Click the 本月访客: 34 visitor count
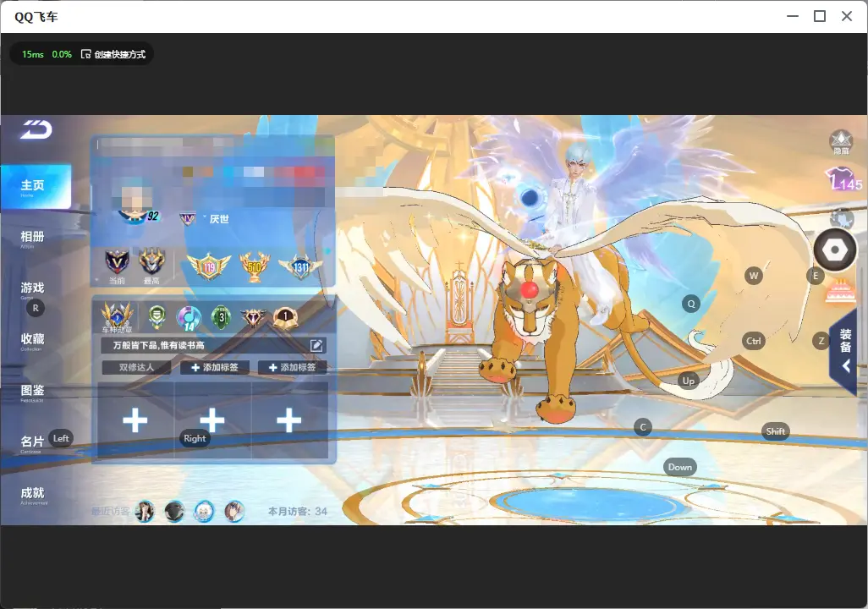This screenshot has width=868, height=609. [298, 512]
